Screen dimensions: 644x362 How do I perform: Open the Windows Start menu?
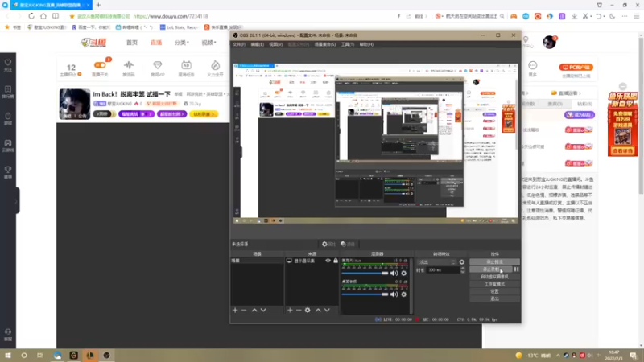point(8,356)
